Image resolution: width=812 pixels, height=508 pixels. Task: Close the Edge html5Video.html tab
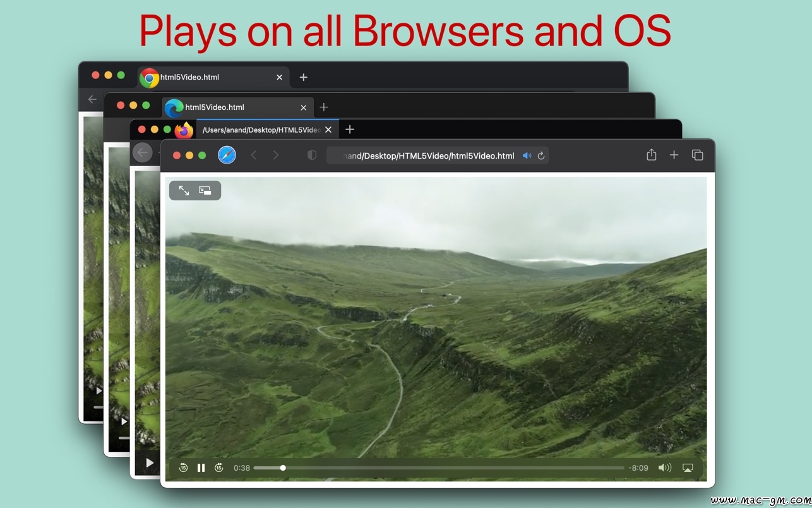click(x=304, y=107)
